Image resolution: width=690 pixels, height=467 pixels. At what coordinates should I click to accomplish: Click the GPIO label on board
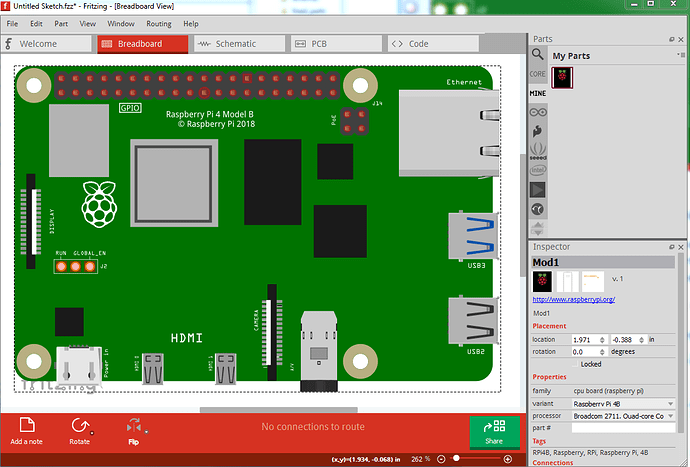tap(130, 108)
